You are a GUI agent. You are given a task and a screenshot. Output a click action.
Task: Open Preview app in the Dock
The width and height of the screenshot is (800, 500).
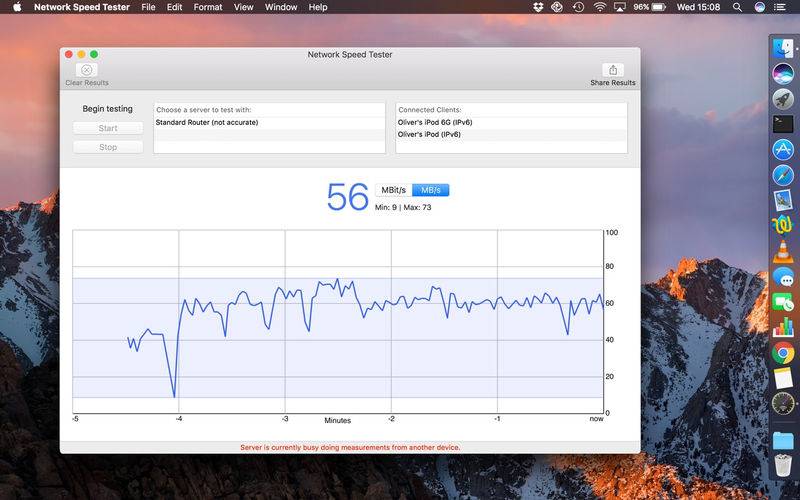tap(783, 200)
